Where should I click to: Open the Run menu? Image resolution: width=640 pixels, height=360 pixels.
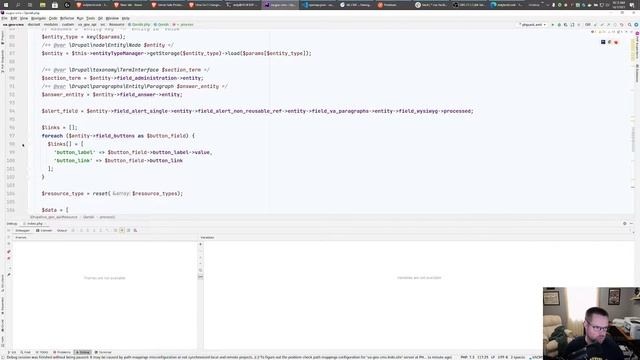(x=80, y=18)
